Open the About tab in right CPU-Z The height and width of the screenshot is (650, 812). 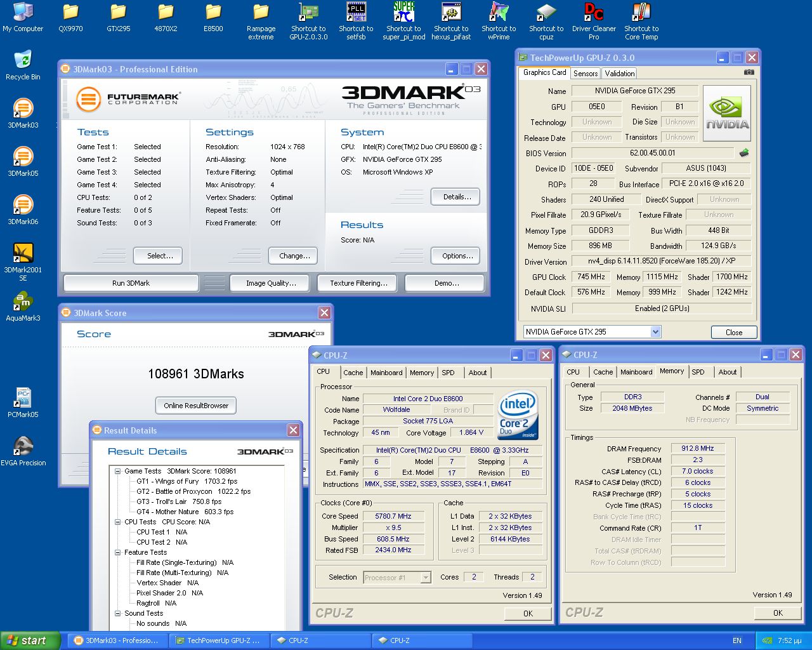tap(728, 372)
